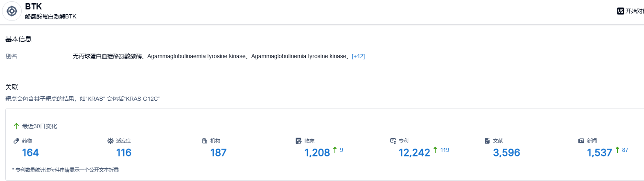Click the patents increase of 119 indicator
The width and height of the screenshot is (644, 181).
coord(442,150)
